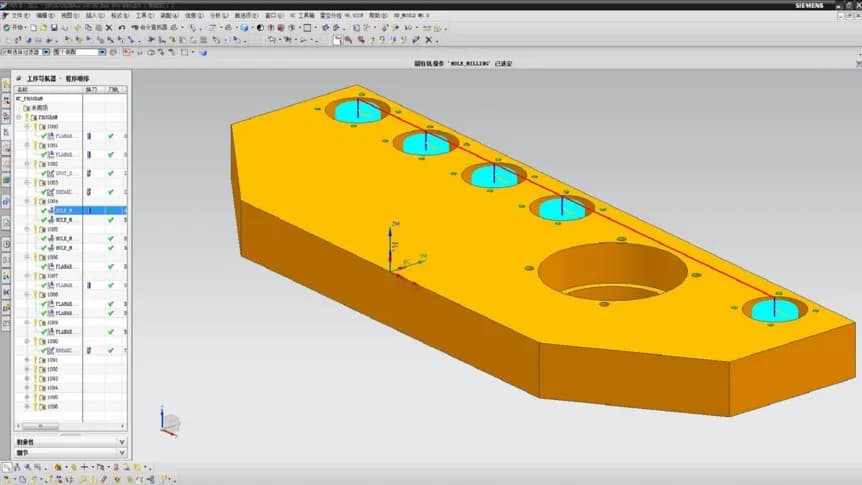Screen dimensions: 862x485
Task: Click the black X icon in second toolbar row
Action: click(429, 40)
